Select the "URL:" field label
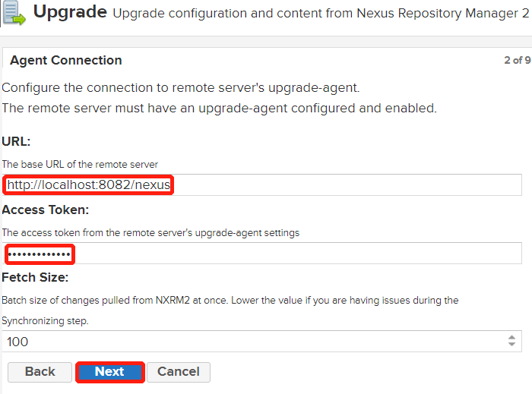Image resolution: width=532 pixels, height=394 pixels. click(16, 141)
